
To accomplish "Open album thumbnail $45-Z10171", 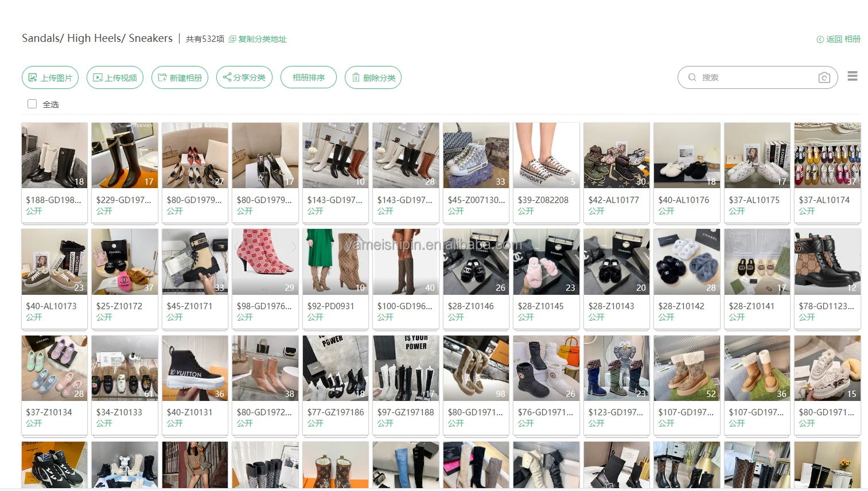I will tap(195, 262).
